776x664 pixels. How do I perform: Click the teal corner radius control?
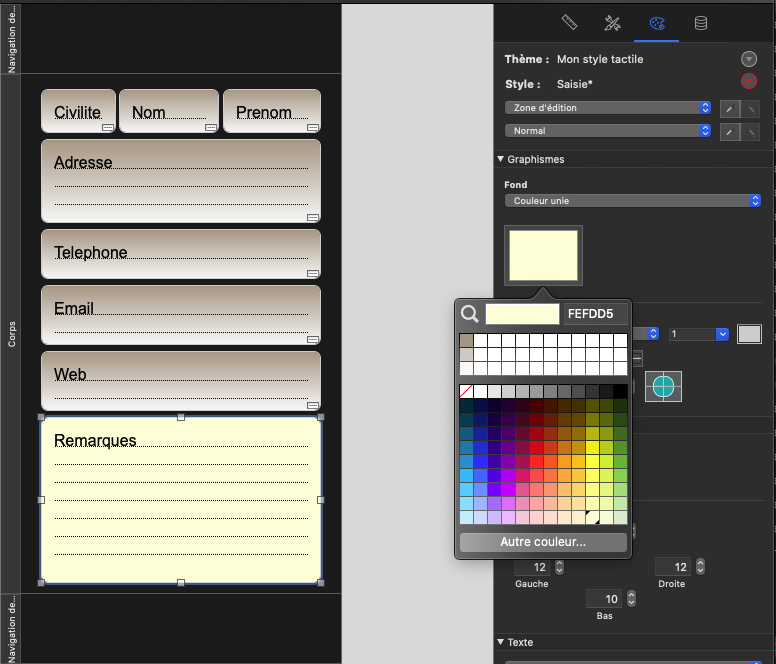(x=663, y=386)
